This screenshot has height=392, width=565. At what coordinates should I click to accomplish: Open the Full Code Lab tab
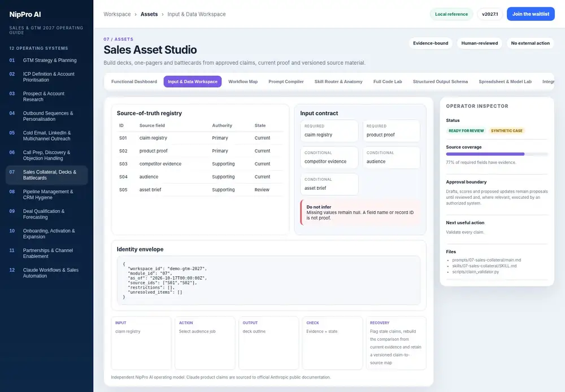click(388, 81)
